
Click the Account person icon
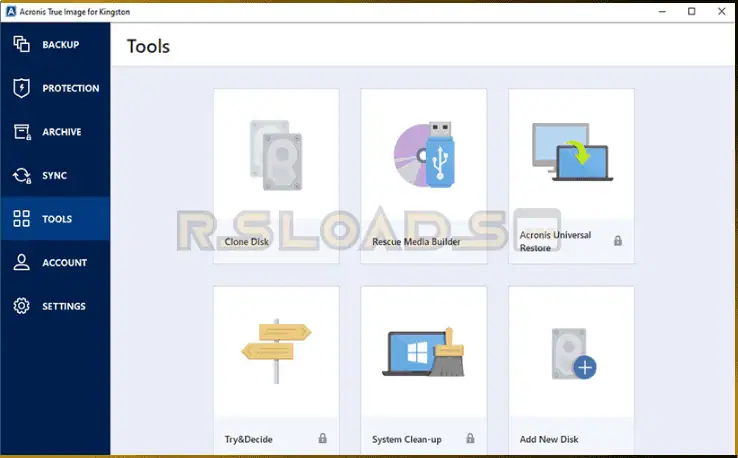(21, 263)
